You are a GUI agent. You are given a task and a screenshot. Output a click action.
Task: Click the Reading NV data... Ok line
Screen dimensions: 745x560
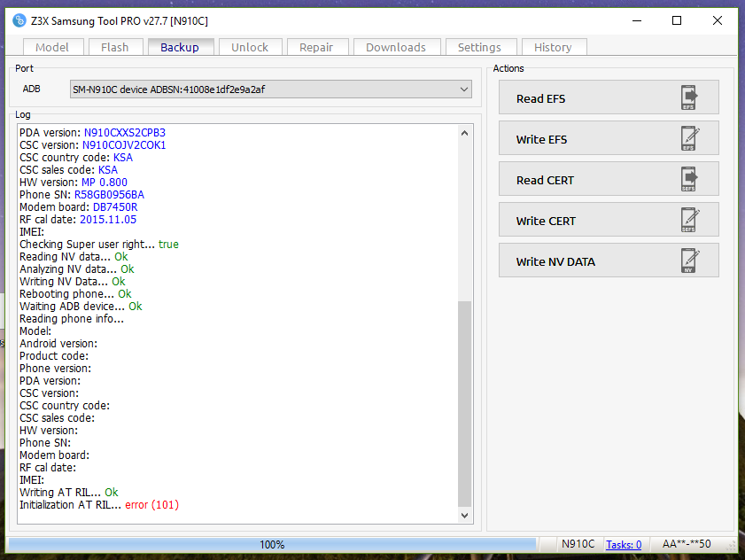74,257
